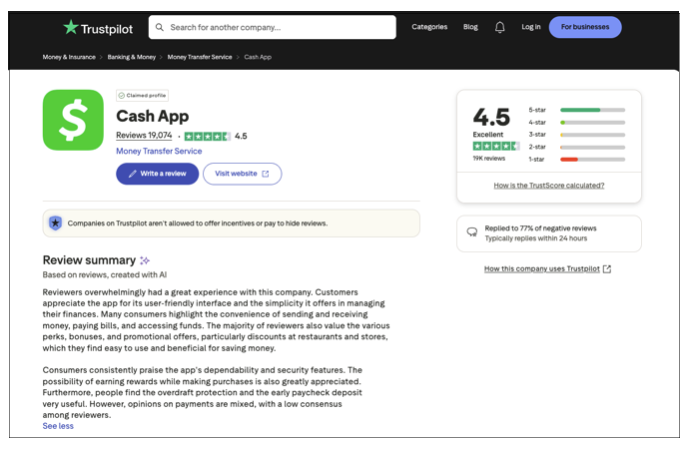Viewport: 689px width, 449px height.
Task: Click the search magnifier icon
Action: 160,27
